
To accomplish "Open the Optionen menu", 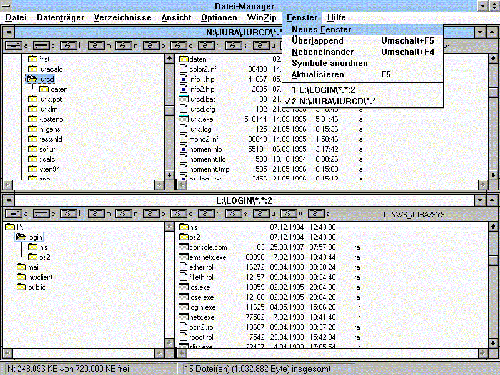I will [x=219, y=17].
